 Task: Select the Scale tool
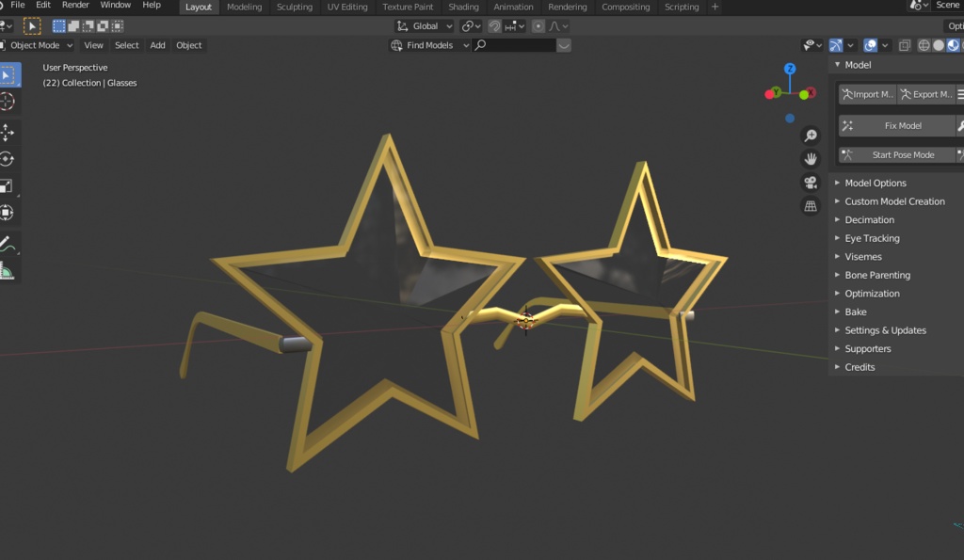pyautogui.click(x=9, y=185)
